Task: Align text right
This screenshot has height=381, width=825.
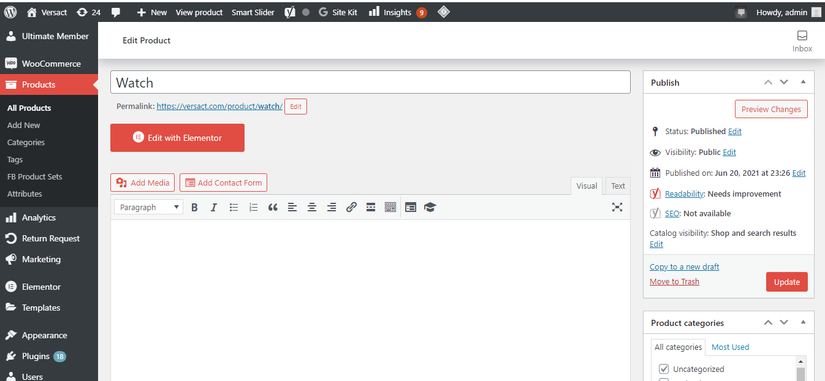Action: pyautogui.click(x=331, y=207)
